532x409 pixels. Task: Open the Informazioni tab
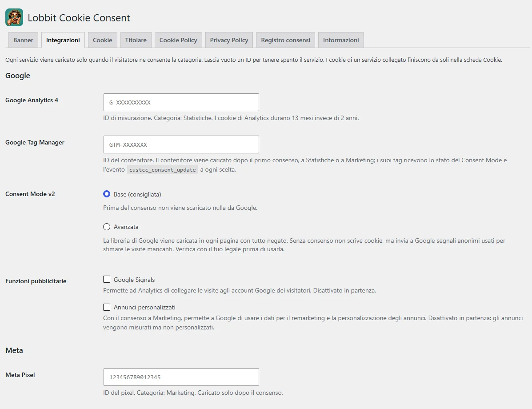(341, 40)
